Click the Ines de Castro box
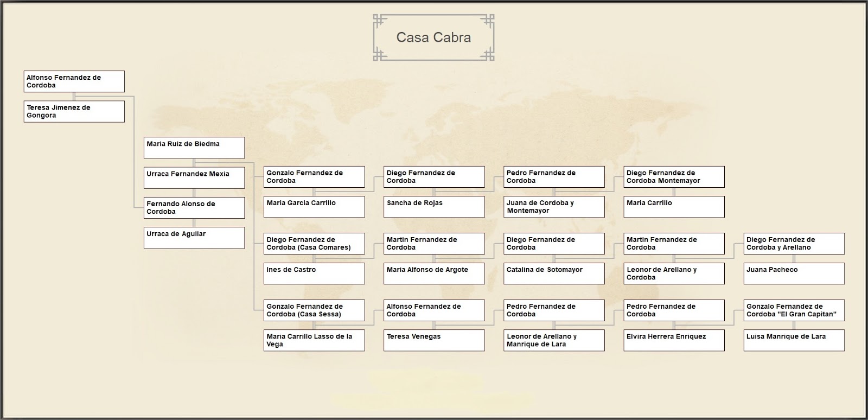The image size is (868, 420). click(314, 273)
